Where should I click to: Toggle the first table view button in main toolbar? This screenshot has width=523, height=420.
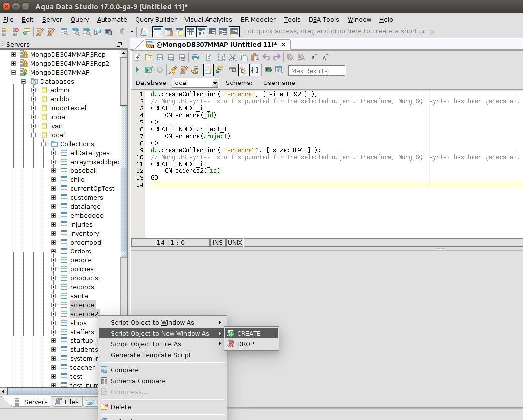coord(157,32)
